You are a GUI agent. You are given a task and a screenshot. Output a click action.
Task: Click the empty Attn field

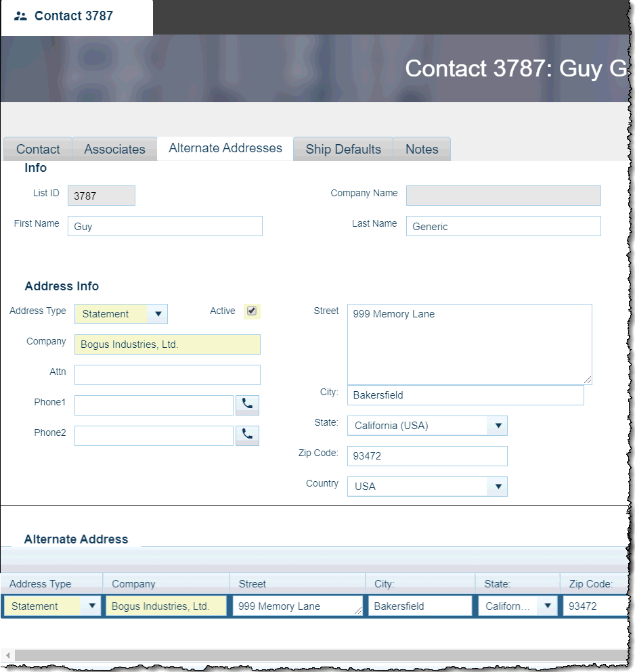coord(167,375)
